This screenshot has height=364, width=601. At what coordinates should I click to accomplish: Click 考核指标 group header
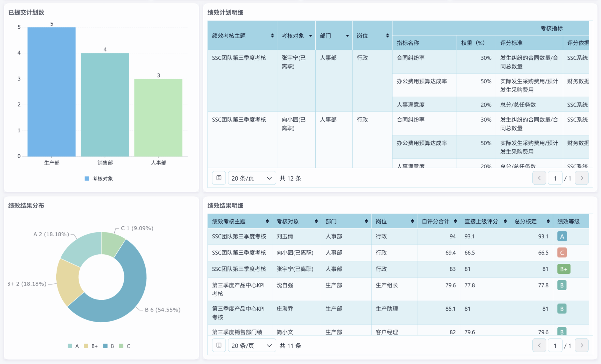(x=552, y=28)
